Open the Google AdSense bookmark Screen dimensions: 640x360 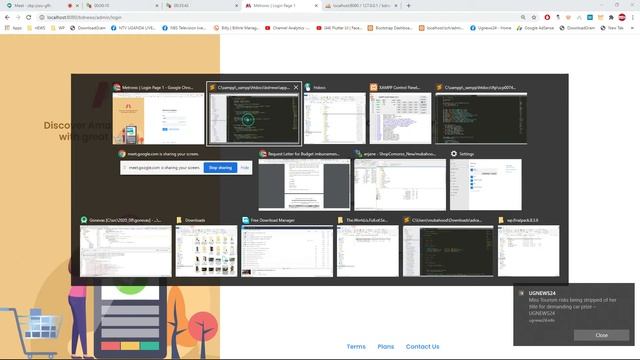(x=535, y=28)
